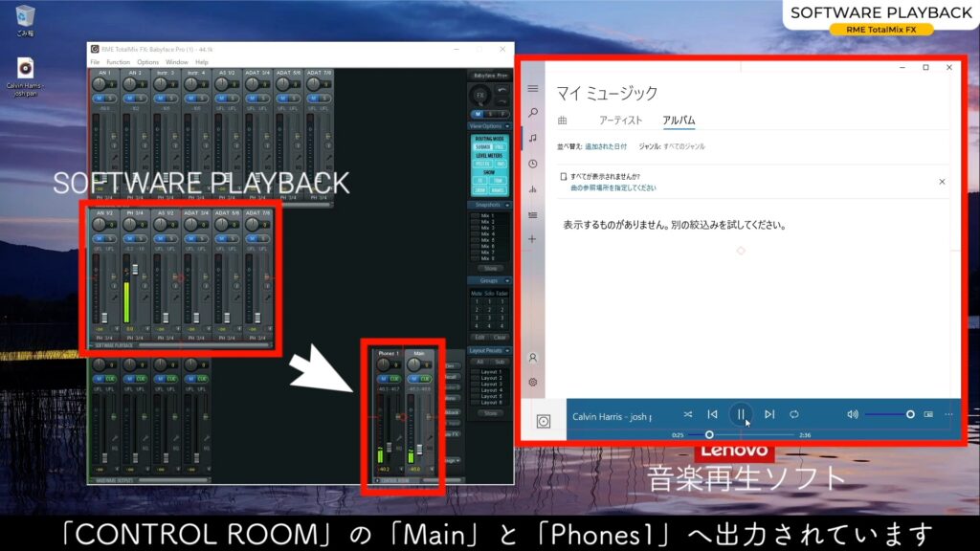Open search in the music player sidebar
This screenshot has height=551, width=980.
point(532,113)
